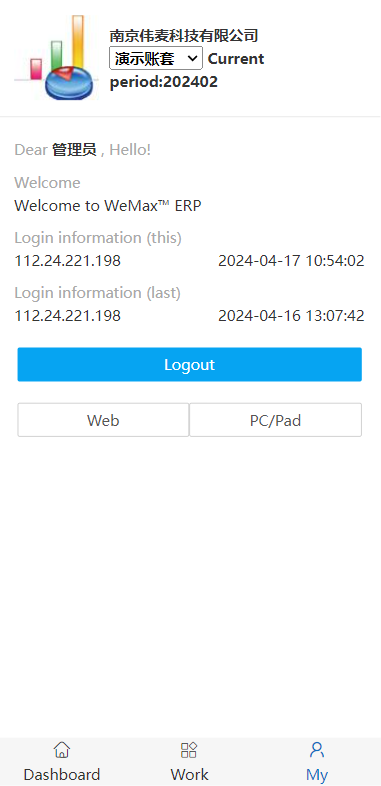The height and width of the screenshot is (786, 381).
Task: Click the Current period:202402 text
Action: 187,70
